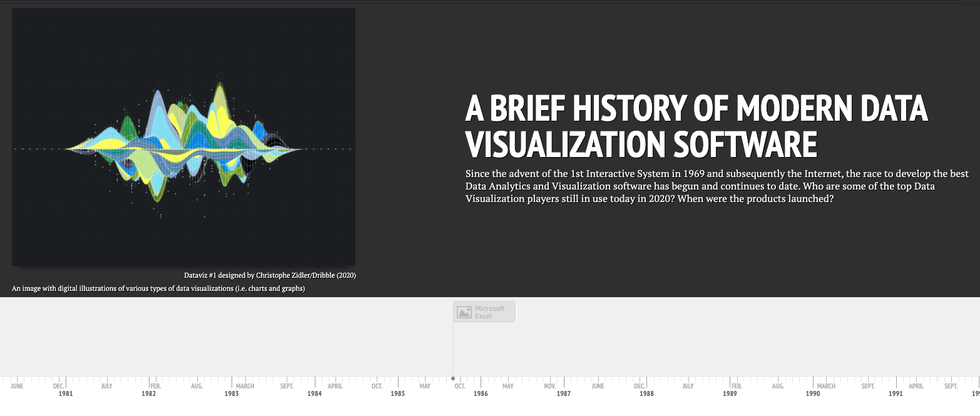Viewport: 980px width, 416px height.
Task: Open the Microsoft Excel timeline entry card
Action: (484, 312)
